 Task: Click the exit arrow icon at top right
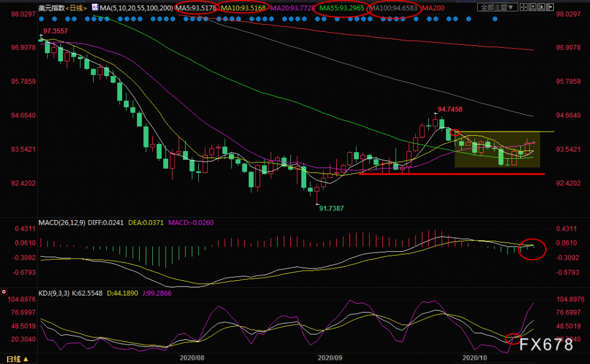[550, 7]
